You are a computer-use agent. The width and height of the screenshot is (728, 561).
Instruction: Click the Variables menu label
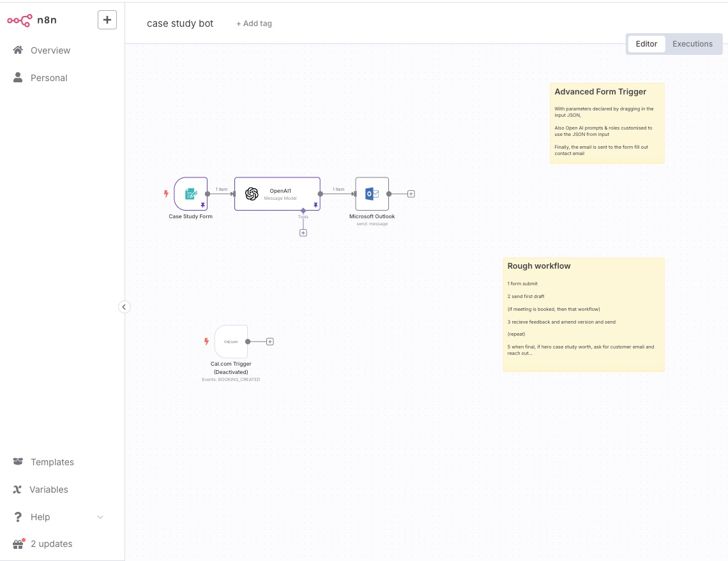pyautogui.click(x=49, y=490)
